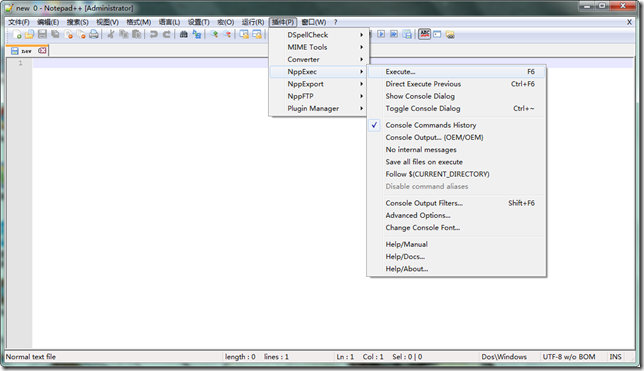The height and width of the screenshot is (371, 644).
Task: Click the Print toolbar icon
Action: coord(94,35)
